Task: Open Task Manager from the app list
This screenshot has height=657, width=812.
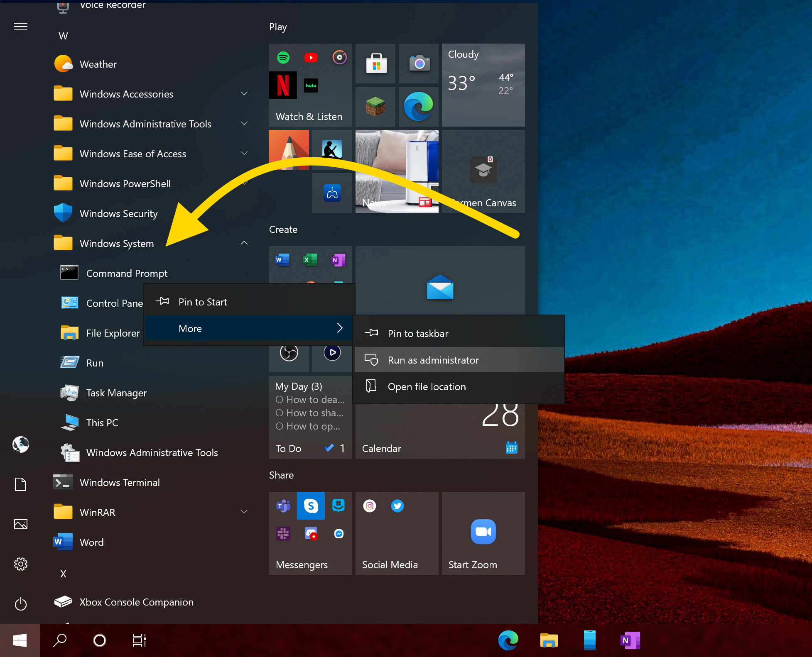Action: 116,393
